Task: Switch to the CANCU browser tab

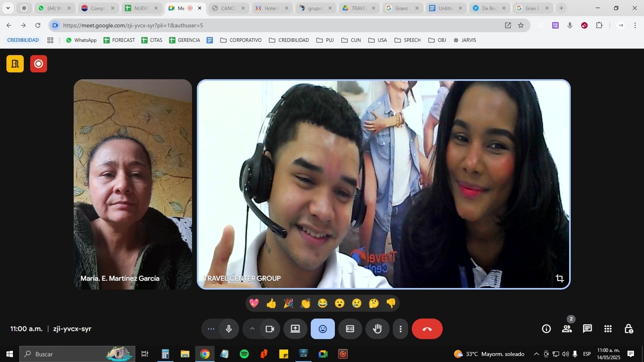Action: (x=228, y=8)
